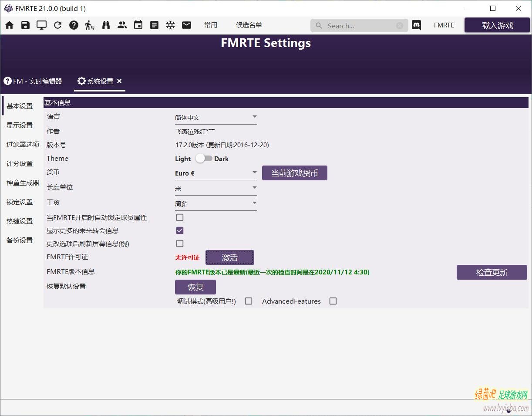The width and height of the screenshot is (532, 416).
Task: Minimize the FMRTE window
Action: (468, 8)
